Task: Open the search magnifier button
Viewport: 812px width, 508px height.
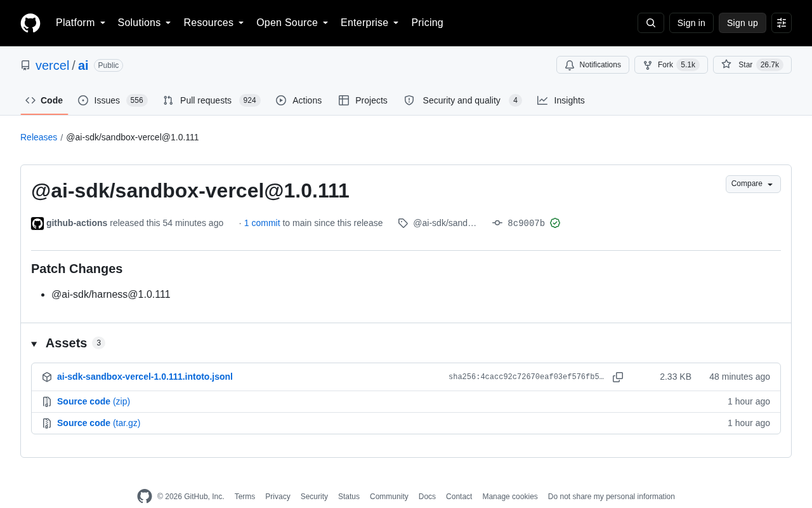Action: tap(651, 23)
